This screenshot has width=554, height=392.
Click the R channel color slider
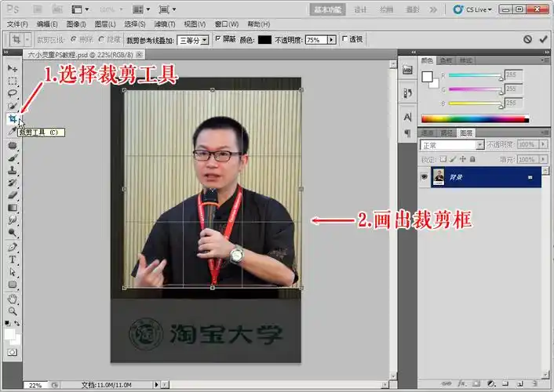click(x=476, y=75)
